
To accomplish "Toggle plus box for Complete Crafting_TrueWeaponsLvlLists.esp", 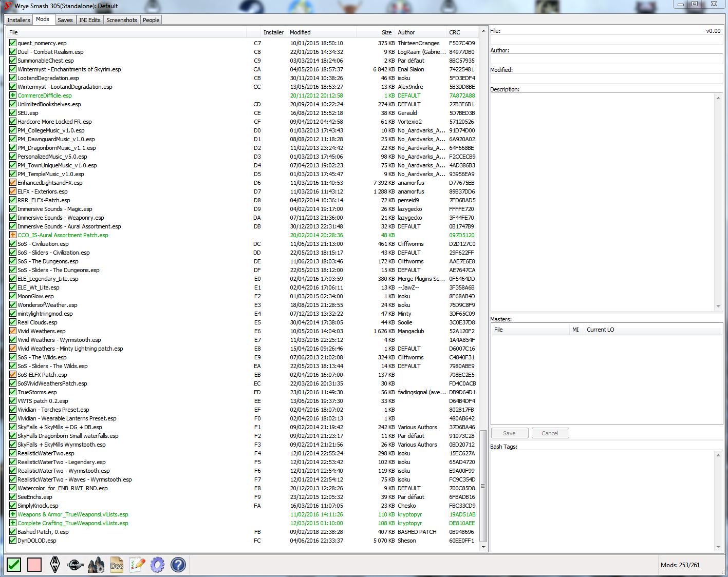I will click(13, 523).
